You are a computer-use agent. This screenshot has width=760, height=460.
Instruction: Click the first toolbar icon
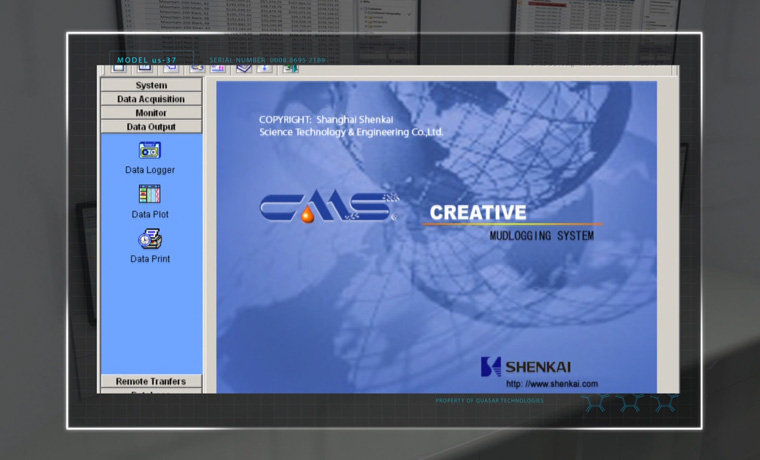(119, 68)
